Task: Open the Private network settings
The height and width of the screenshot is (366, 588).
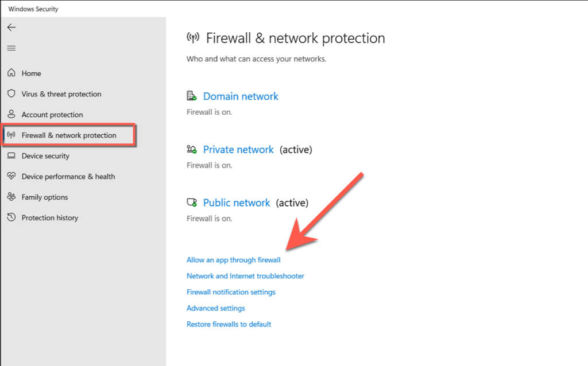Action: 238,150
